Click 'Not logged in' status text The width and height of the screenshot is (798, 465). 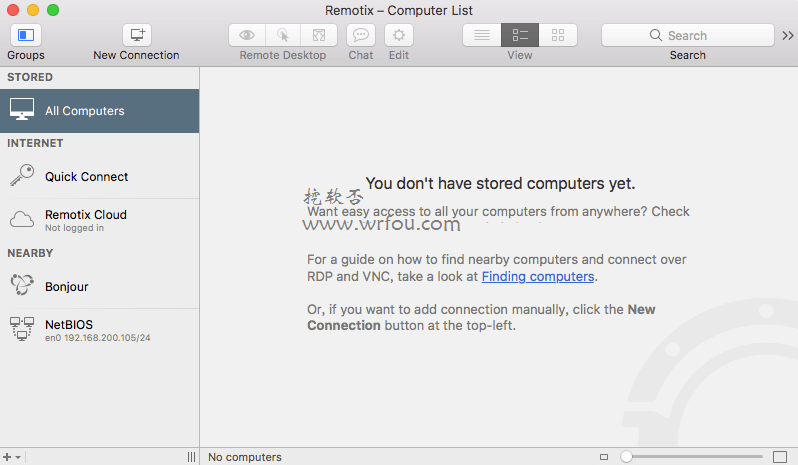click(74, 228)
